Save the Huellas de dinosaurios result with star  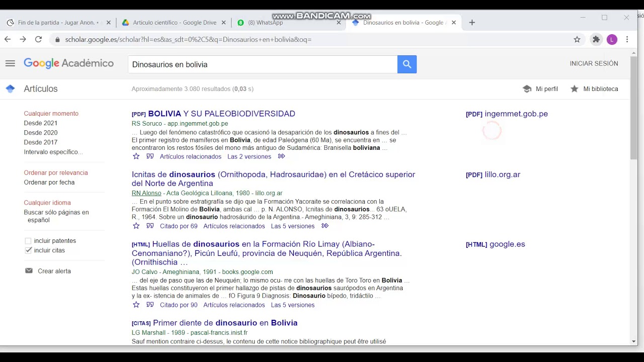[136, 305]
